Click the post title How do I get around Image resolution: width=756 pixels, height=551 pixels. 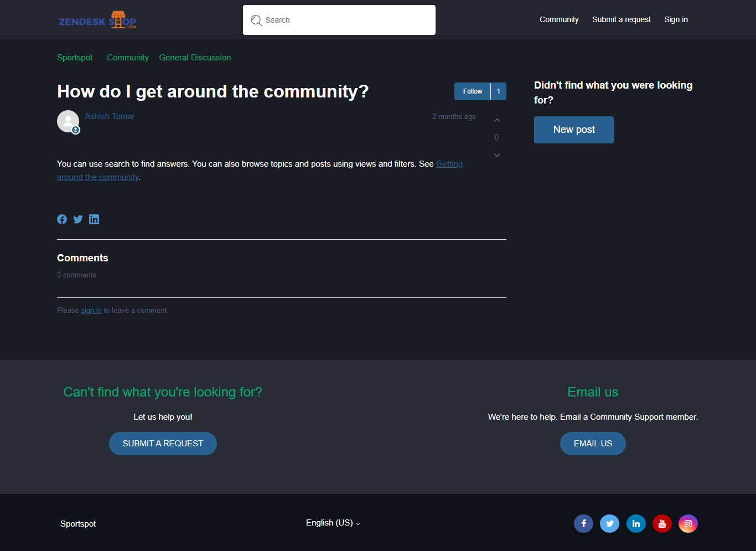point(213,91)
